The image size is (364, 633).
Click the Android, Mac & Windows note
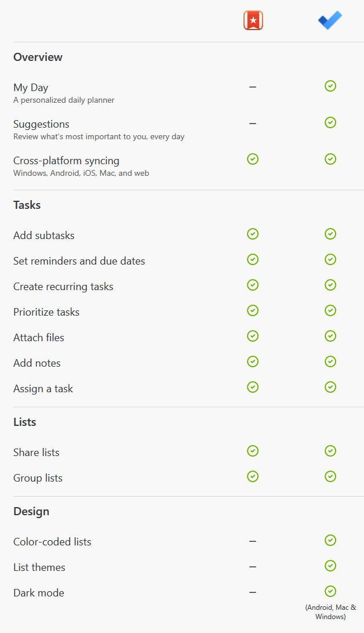(330, 612)
